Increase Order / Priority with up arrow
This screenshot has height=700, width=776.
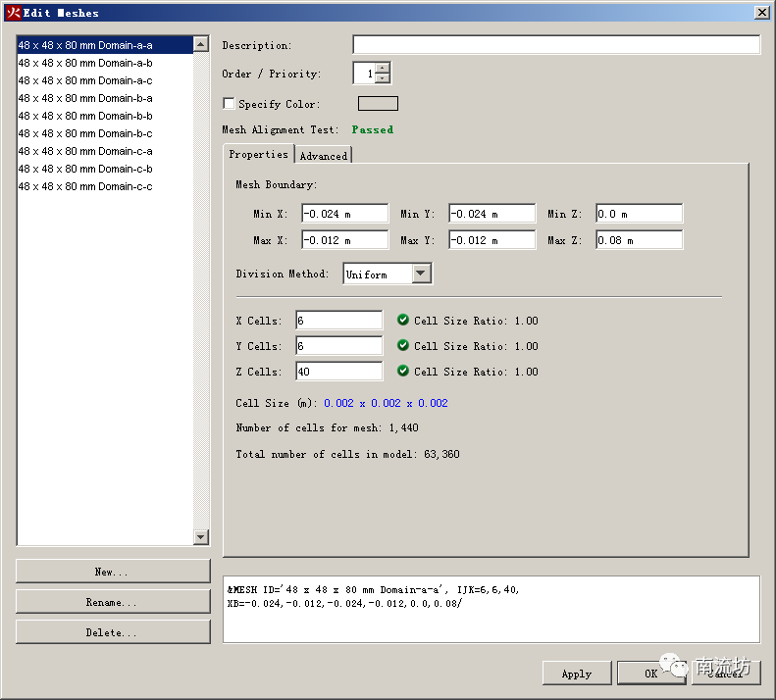tap(383, 69)
